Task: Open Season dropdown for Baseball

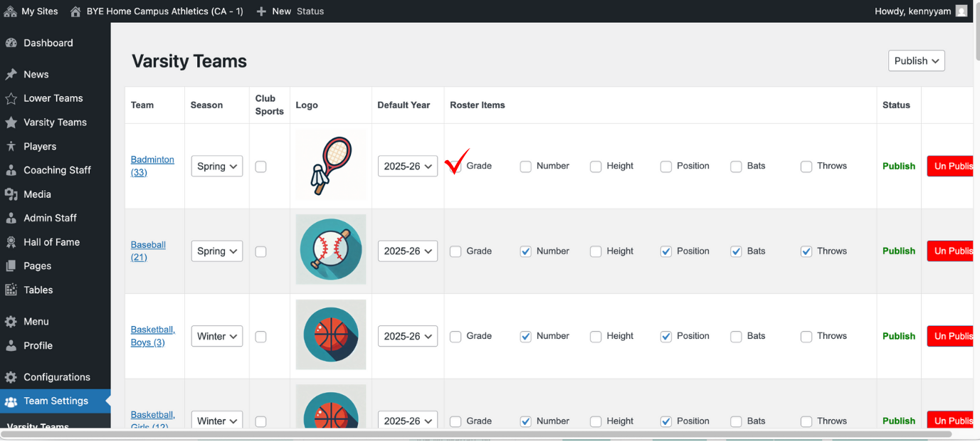Action: pos(216,251)
